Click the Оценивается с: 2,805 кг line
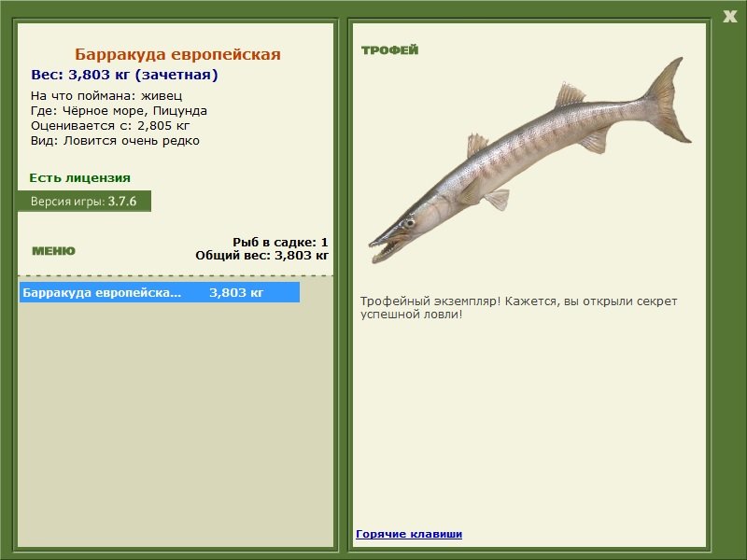 pyautogui.click(x=110, y=126)
